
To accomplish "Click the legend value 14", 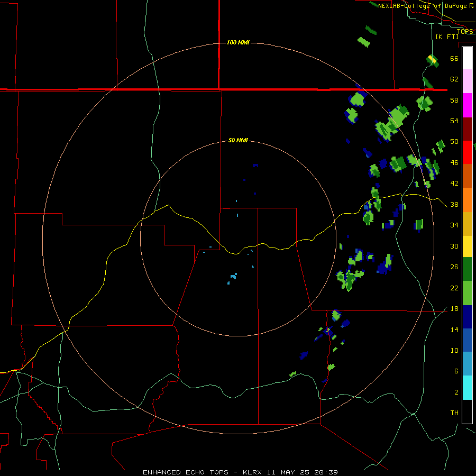I will [454, 330].
